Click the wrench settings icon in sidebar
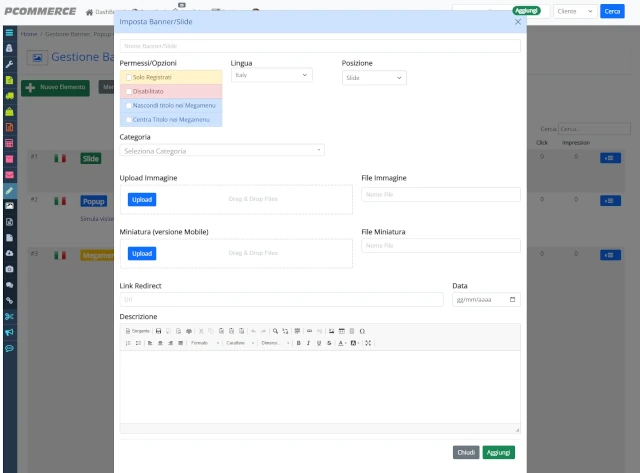 (x=9, y=64)
